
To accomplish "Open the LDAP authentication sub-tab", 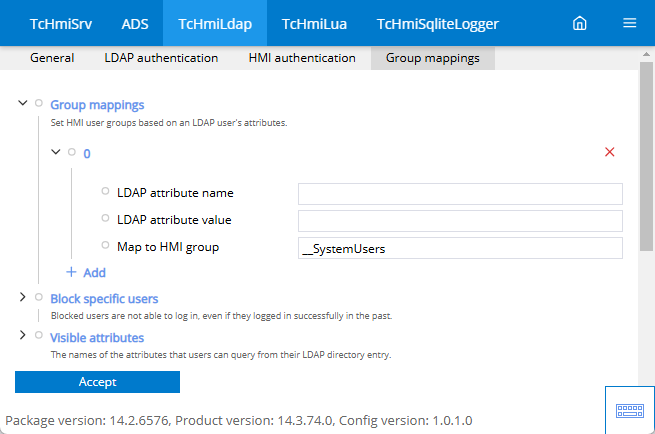I will 161,58.
